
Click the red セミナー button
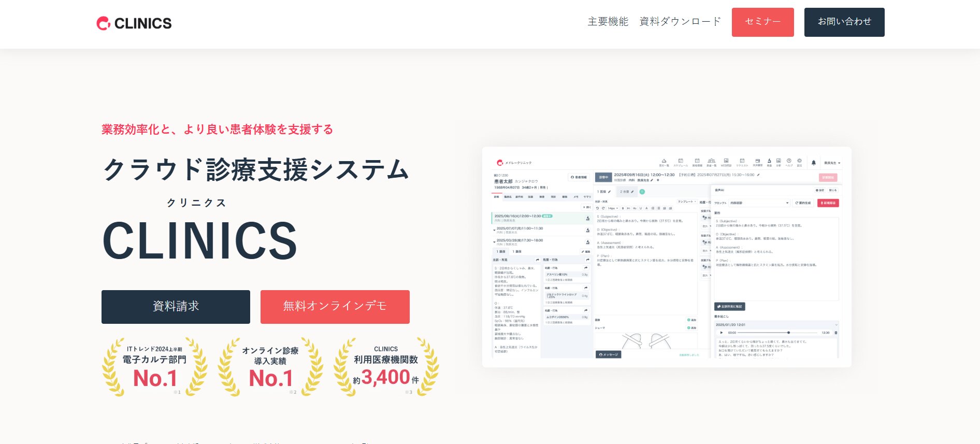pyautogui.click(x=762, y=22)
